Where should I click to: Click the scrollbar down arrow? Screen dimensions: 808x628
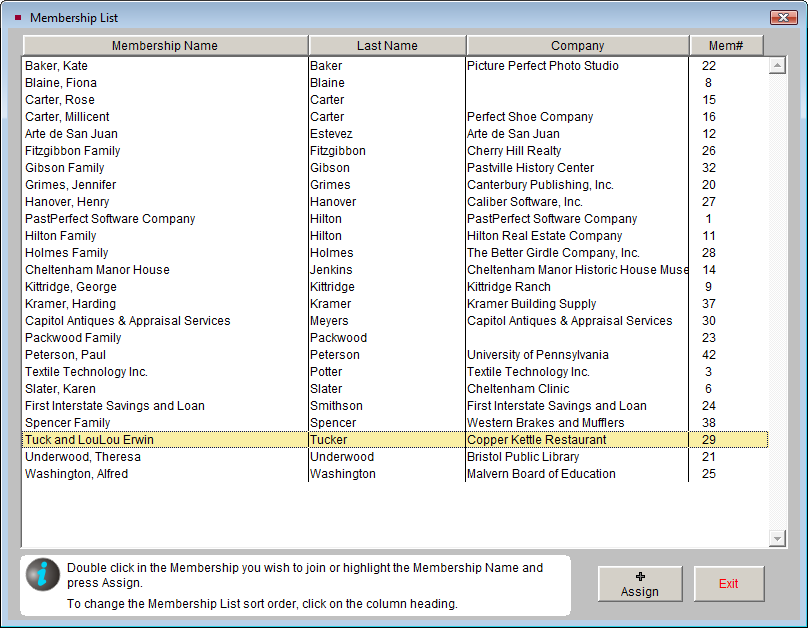coord(777,539)
